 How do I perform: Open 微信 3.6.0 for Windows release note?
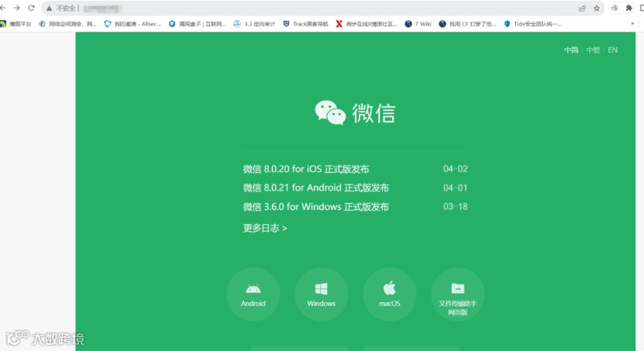click(316, 207)
